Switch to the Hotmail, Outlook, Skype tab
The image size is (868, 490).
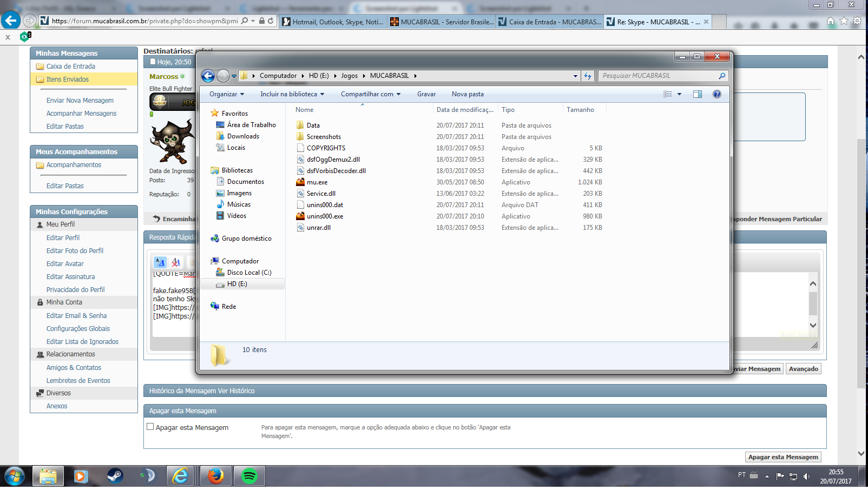(x=333, y=22)
